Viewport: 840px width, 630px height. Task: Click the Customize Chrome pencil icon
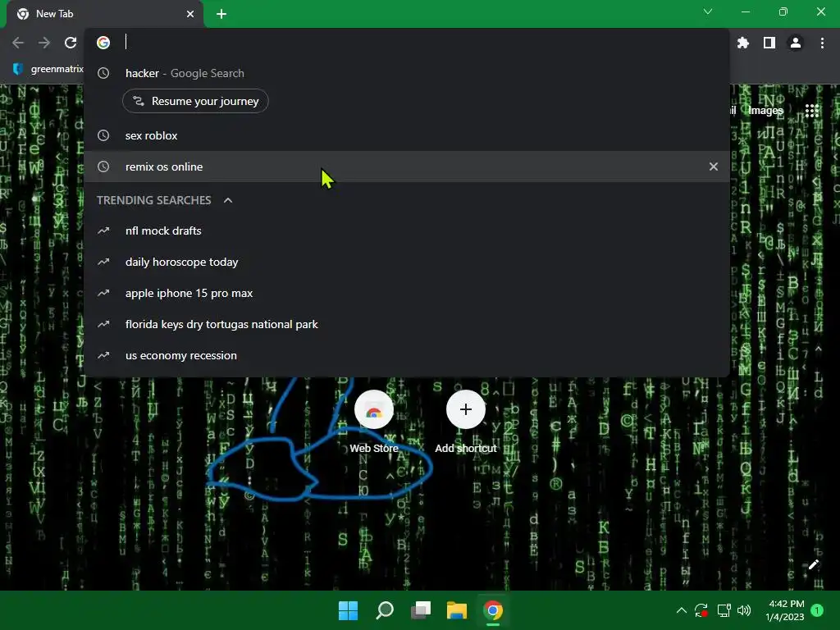813,564
